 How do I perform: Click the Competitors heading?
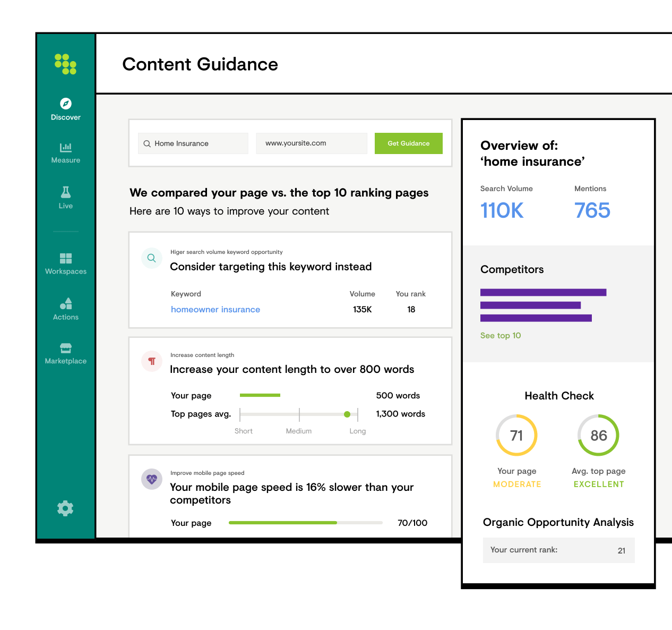point(512,269)
